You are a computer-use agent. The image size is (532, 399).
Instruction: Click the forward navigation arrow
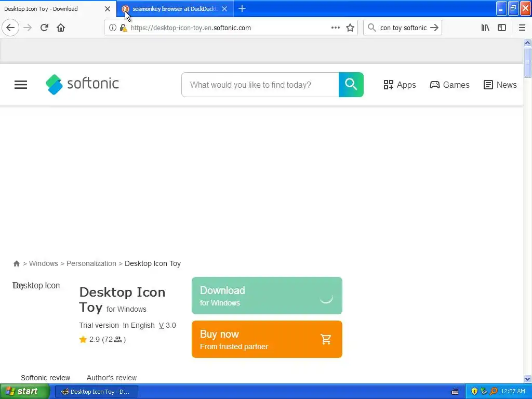[28, 28]
